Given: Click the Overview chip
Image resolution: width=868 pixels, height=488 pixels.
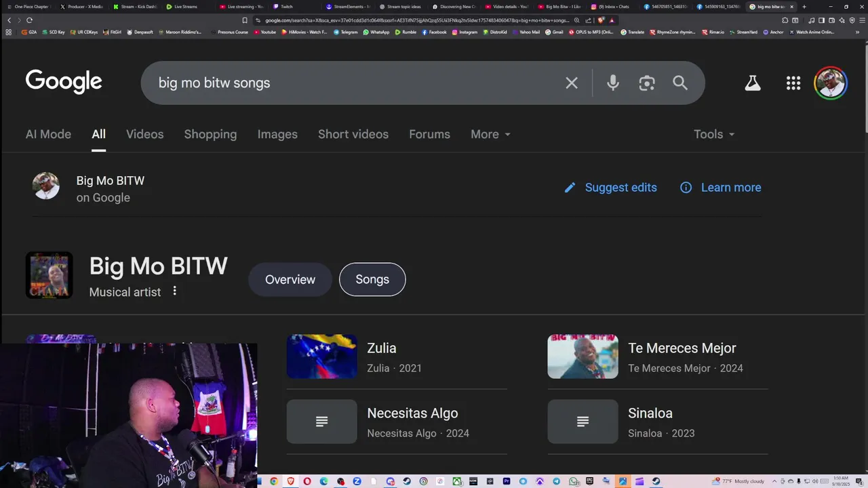Looking at the screenshot, I should (x=290, y=279).
